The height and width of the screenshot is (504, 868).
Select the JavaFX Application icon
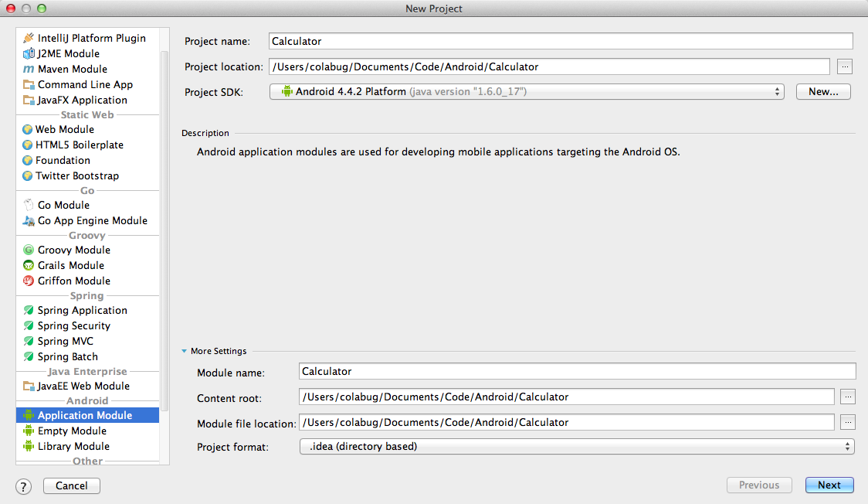(x=29, y=100)
